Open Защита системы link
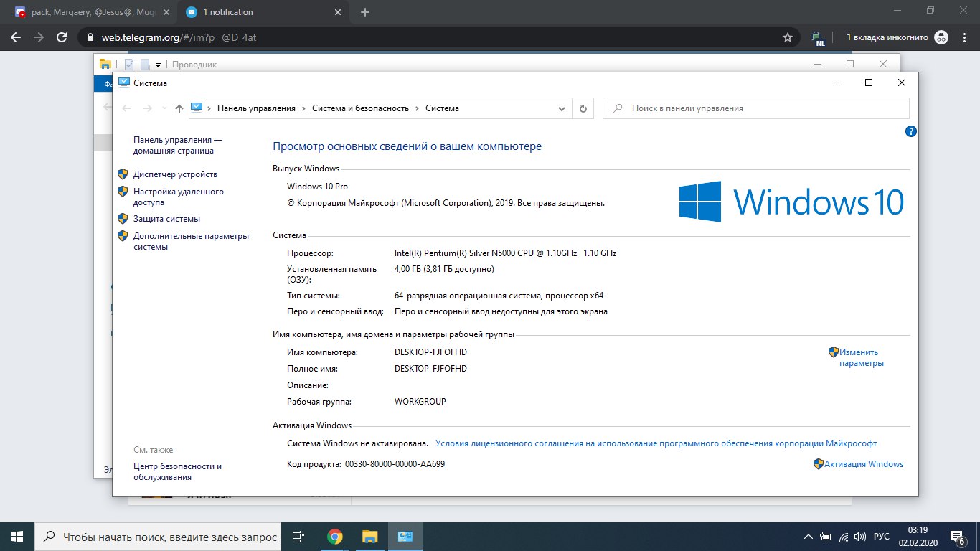 [166, 219]
